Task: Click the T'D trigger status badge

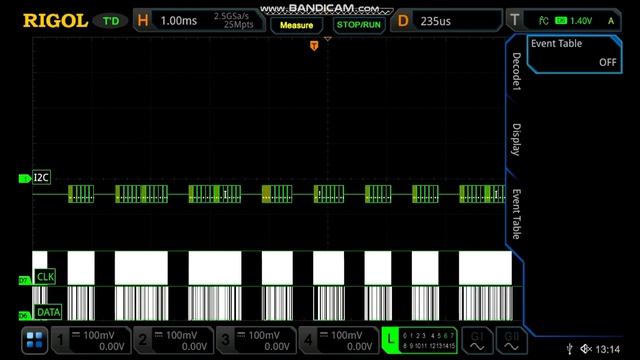Action: point(111,21)
